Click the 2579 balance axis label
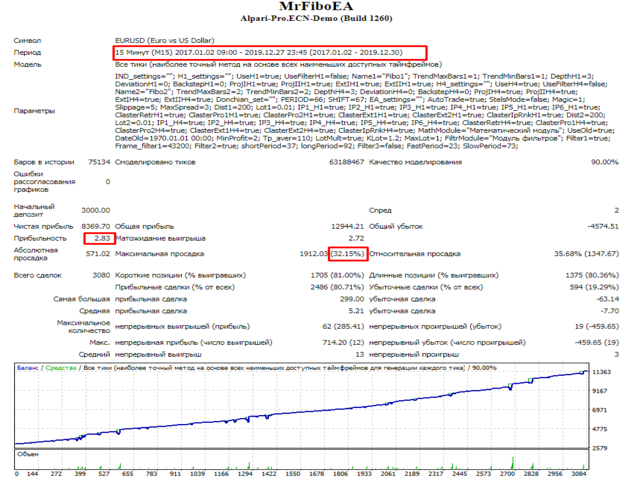Image resolution: width=640 pixels, height=480 pixels. click(x=600, y=448)
